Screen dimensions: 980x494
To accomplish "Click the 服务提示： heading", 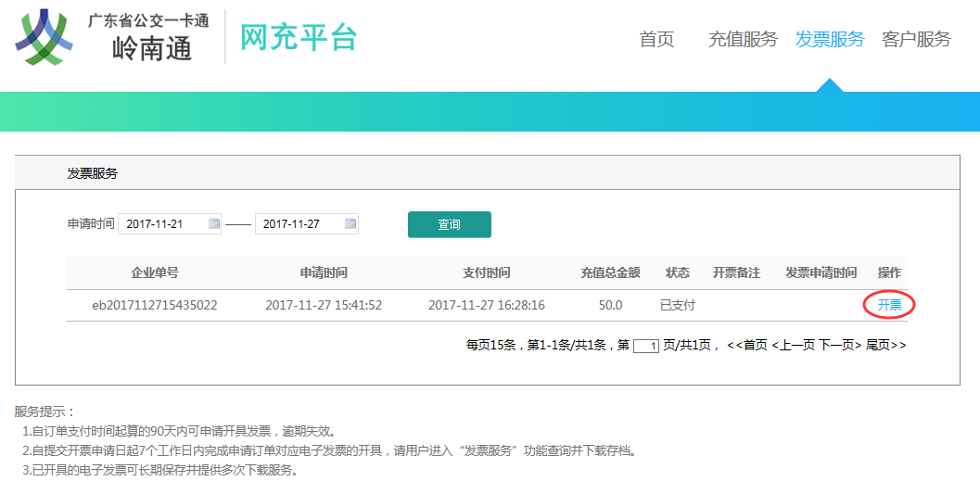I will point(45,412).
